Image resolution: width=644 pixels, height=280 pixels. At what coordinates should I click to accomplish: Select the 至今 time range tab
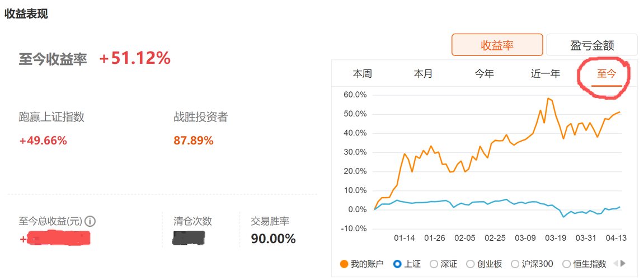(607, 73)
